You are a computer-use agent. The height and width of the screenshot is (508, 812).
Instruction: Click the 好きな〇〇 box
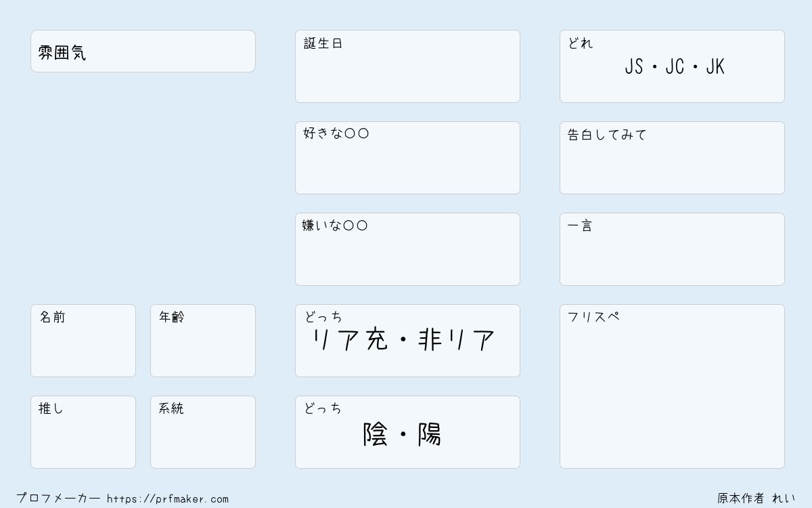[407, 158]
